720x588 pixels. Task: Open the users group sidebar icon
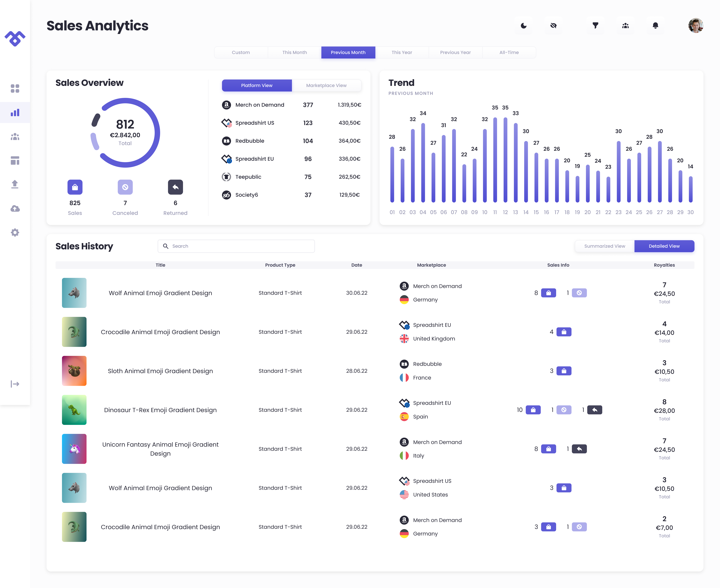point(15,136)
